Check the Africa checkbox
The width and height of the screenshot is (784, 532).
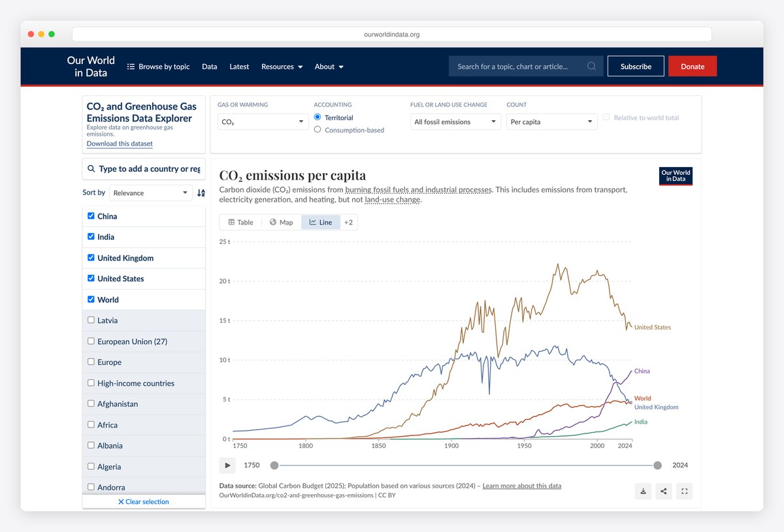pyautogui.click(x=91, y=424)
